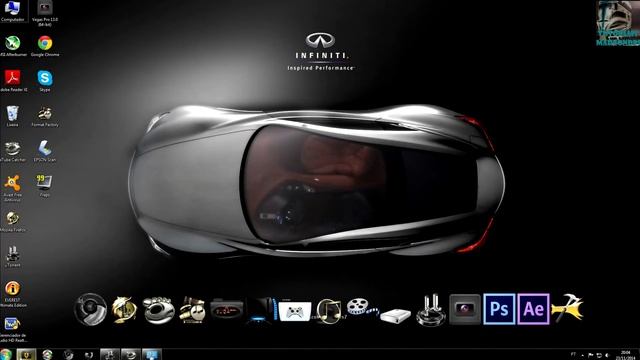Click the Windows Start button
The image size is (640, 360).
[x=6, y=354]
